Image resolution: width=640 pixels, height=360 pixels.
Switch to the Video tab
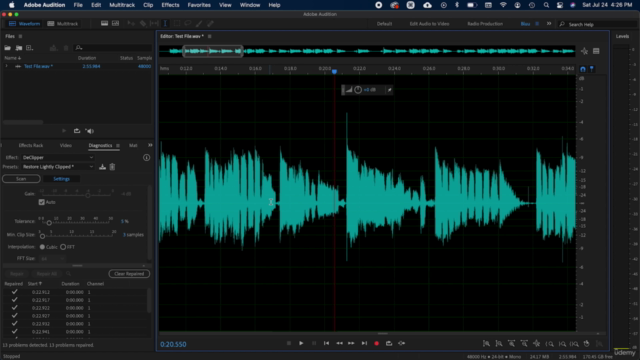(x=66, y=145)
